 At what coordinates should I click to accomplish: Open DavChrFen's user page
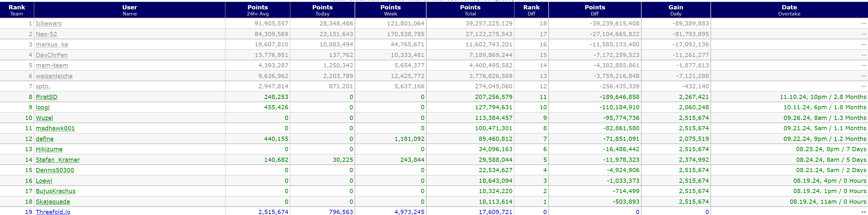pos(52,55)
